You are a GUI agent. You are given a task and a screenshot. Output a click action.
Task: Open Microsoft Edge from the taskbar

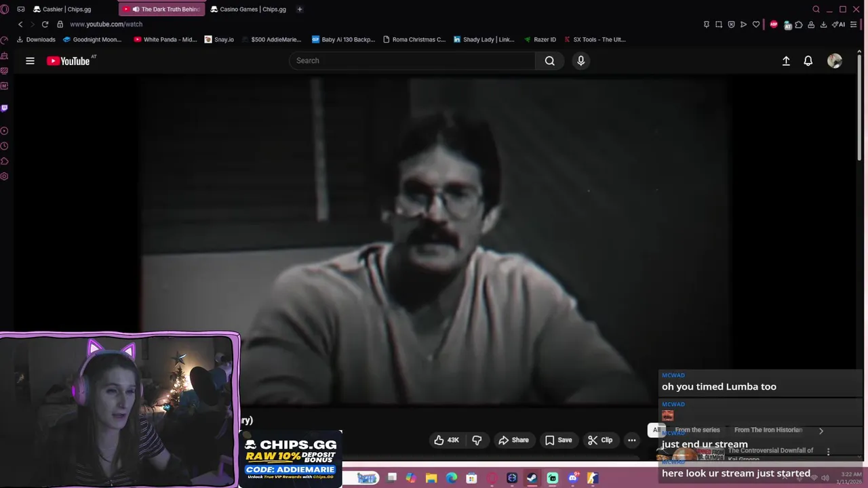(x=452, y=478)
